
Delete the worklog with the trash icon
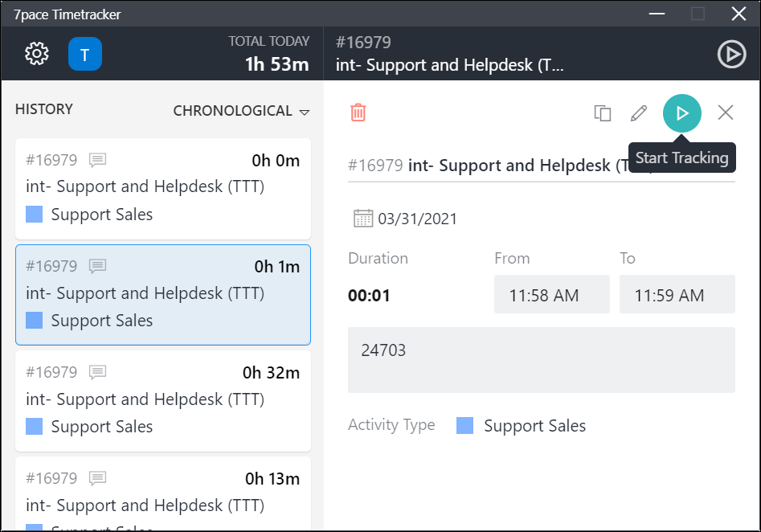358,113
